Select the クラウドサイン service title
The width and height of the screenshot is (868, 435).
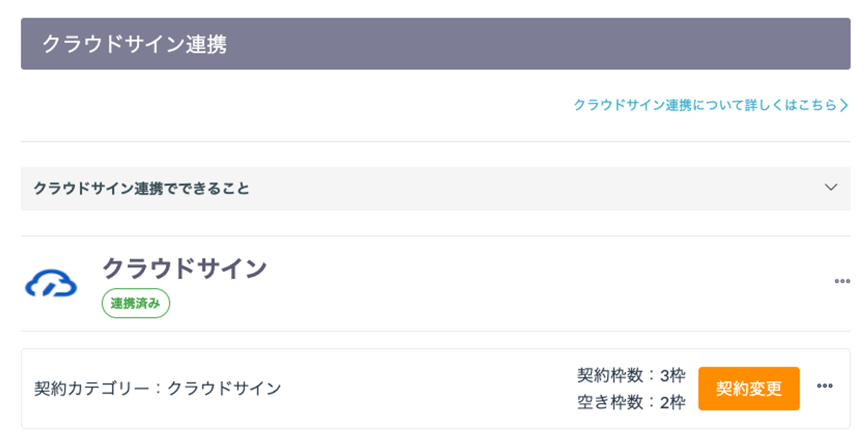point(185,268)
